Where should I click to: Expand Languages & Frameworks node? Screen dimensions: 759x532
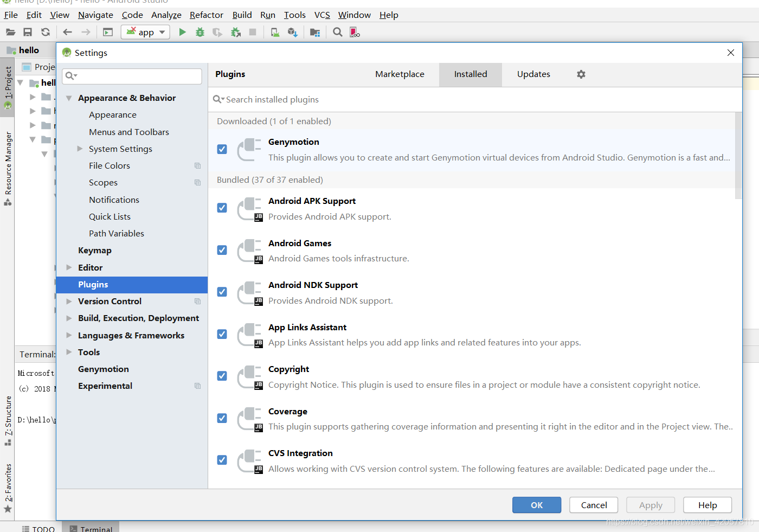tap(69, 335)
